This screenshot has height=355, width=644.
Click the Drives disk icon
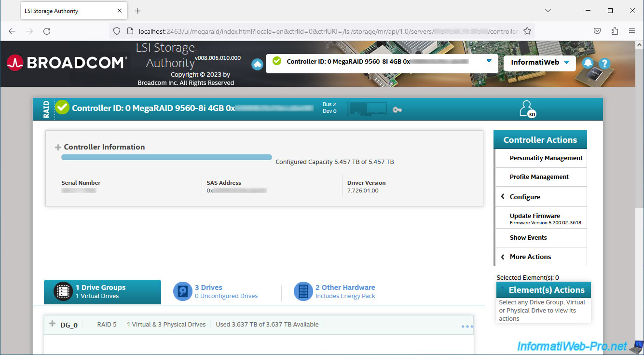(183, 291)
